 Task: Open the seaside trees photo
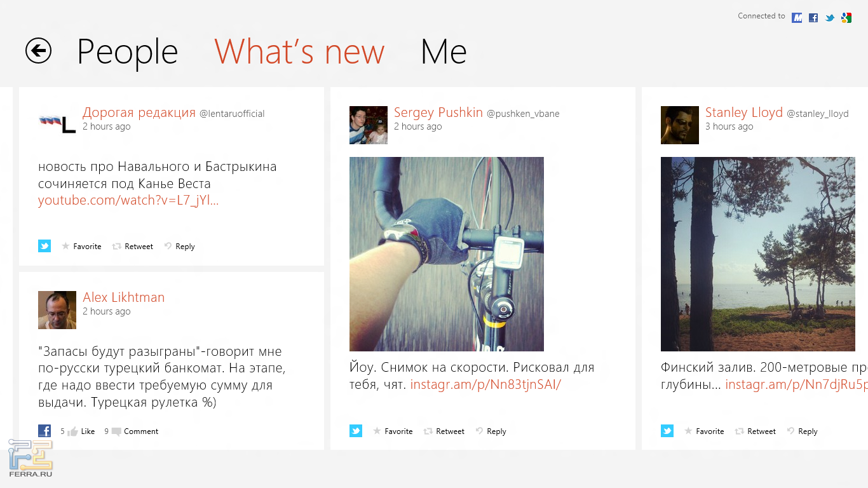click(x=758, y=254)
